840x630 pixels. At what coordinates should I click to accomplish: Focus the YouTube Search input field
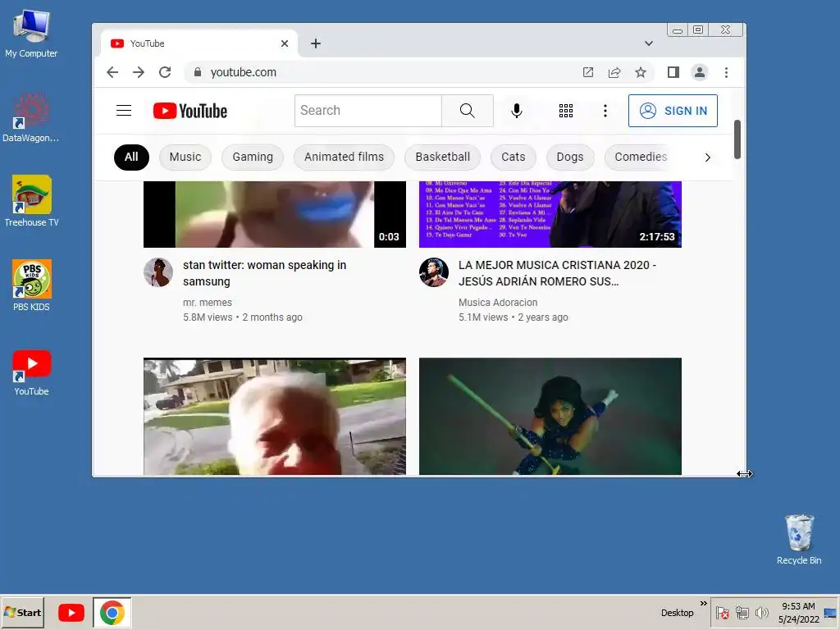click(x=368, y=111)
